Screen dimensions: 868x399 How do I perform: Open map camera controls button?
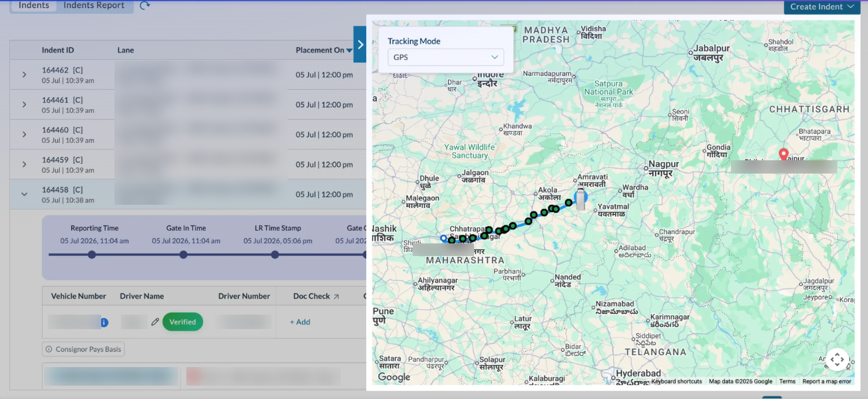pos(837,360)
